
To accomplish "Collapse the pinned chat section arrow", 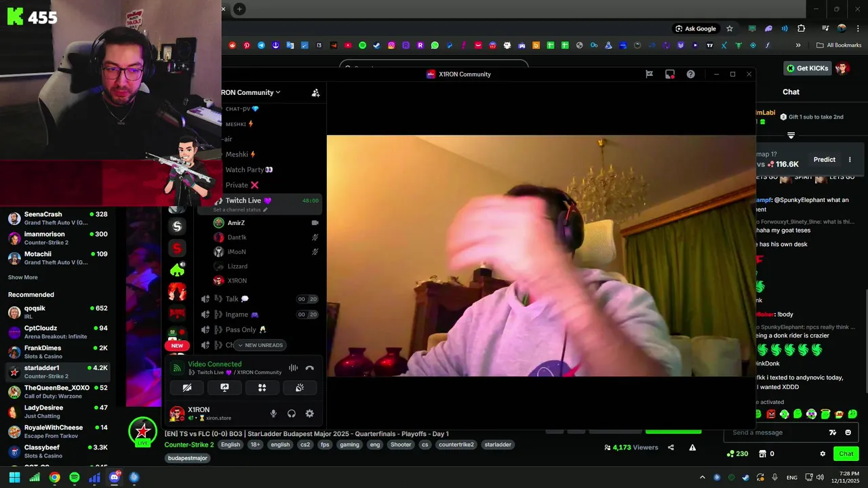I will [x=791, y=136].
